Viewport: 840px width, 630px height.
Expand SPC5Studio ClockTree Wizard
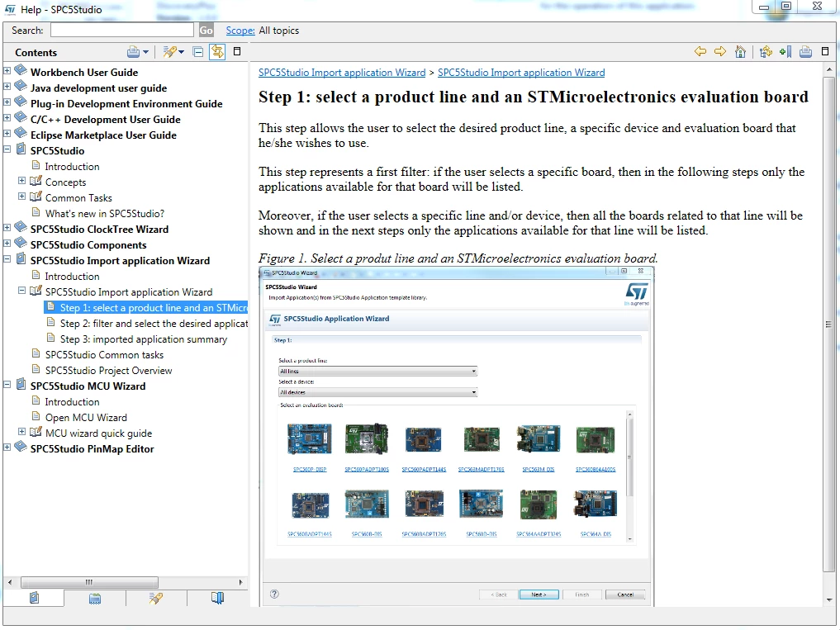pyautogui.click(x=7, y=228)
